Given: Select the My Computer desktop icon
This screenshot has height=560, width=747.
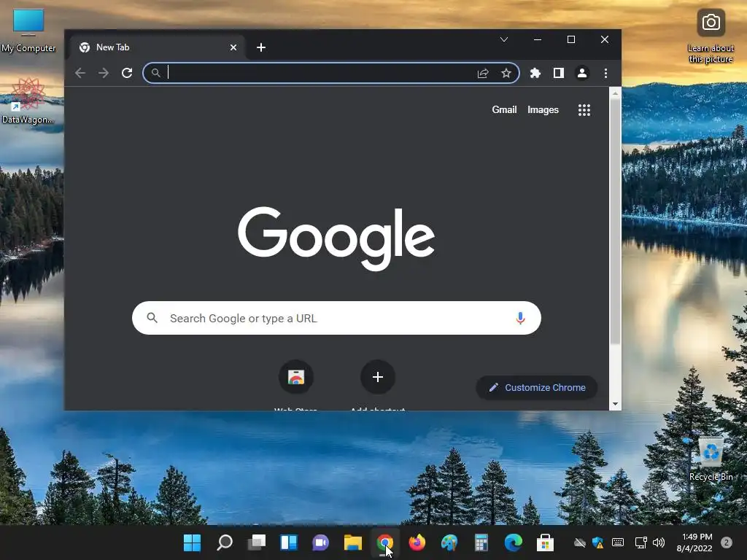Looking at the screenshot, I should click(x=28, y=31).
